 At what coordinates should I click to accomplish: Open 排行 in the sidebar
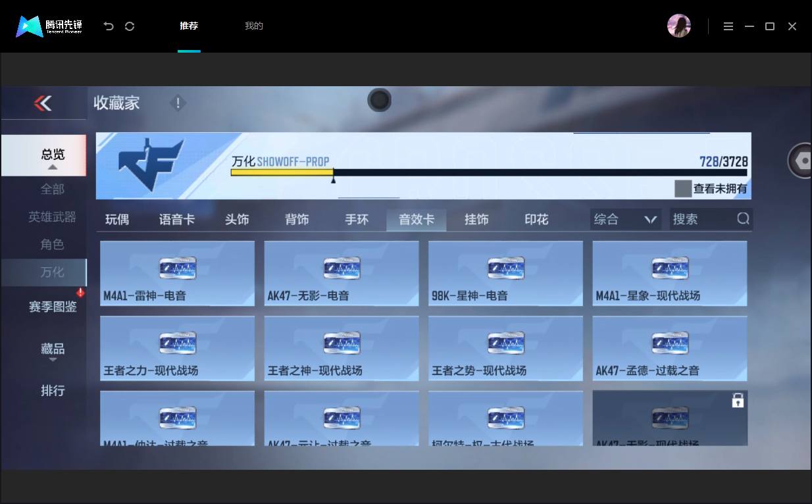click(53, 391)
